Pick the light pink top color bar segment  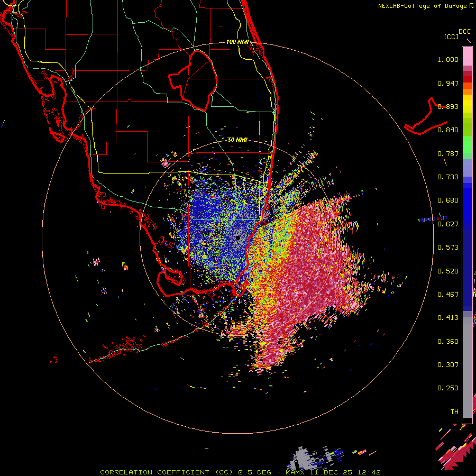point(467,57)
